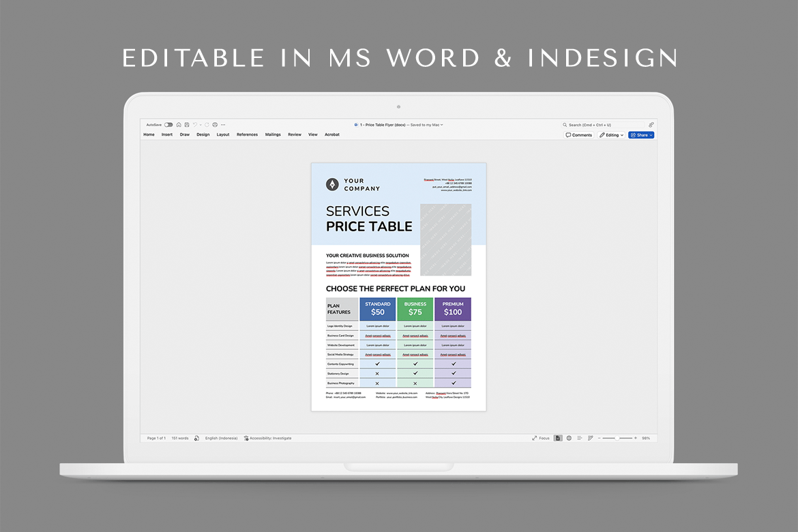The image size is (798, 532).
Task: Open the document title dropdown chevron
Action: [442, 125]
